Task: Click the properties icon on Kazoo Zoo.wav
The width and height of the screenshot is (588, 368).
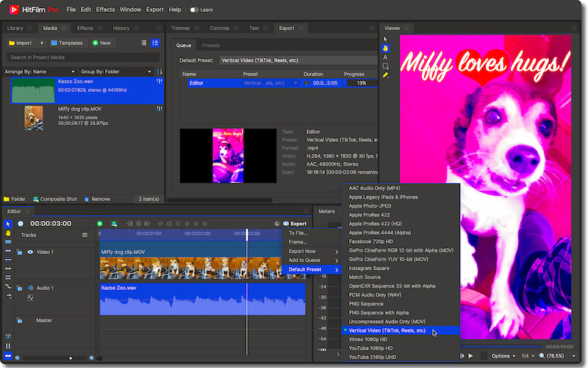Action: pyautogui.click(x=159, y=81)
